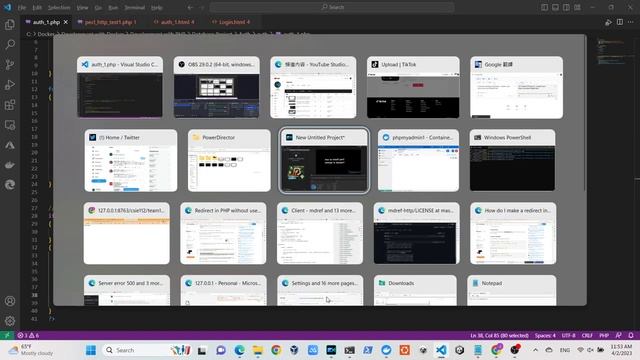Screen dimensions: 640x360
Task: Close the auth_1.php tab
Action: (66, 22)
